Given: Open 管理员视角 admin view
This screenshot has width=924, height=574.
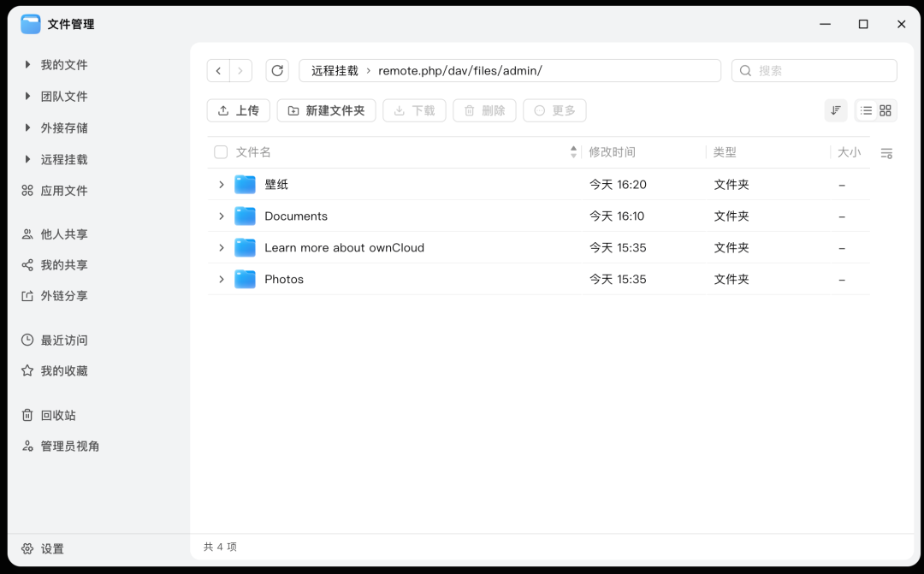Looking at the screenshot, I should pos(61,447).
